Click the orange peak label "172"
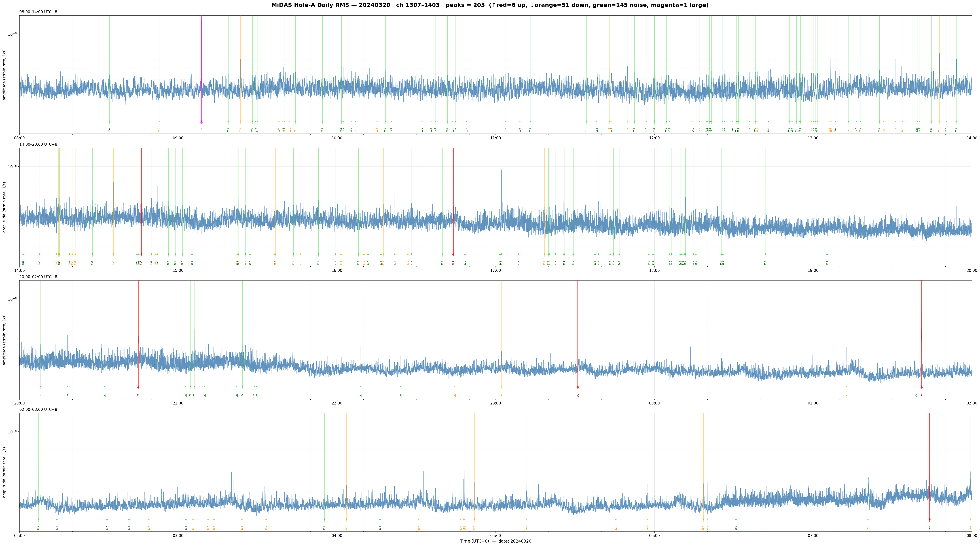This screenshot has width=980, height=546. point(847,395)
